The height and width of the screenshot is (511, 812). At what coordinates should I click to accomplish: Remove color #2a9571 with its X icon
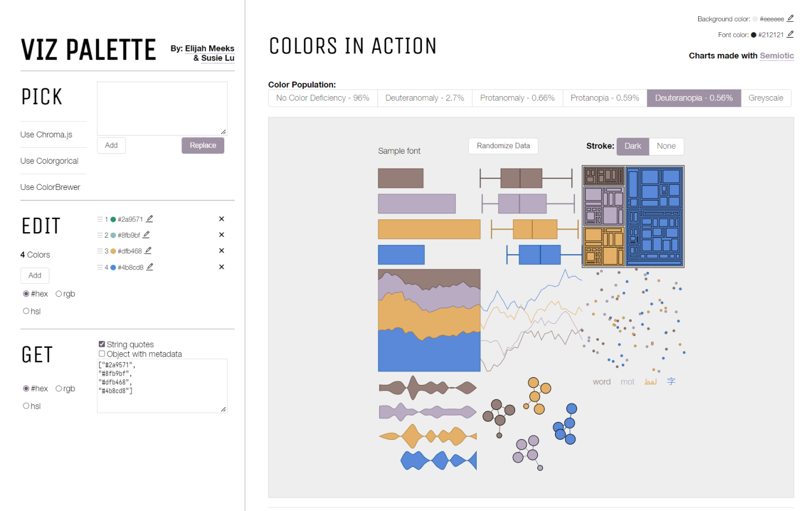[221, 218]
